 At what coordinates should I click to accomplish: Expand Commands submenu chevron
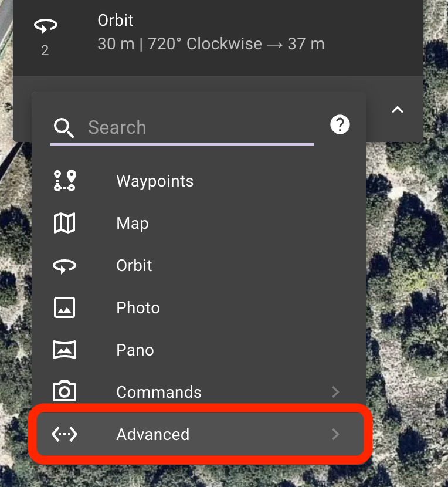point(335,392)
